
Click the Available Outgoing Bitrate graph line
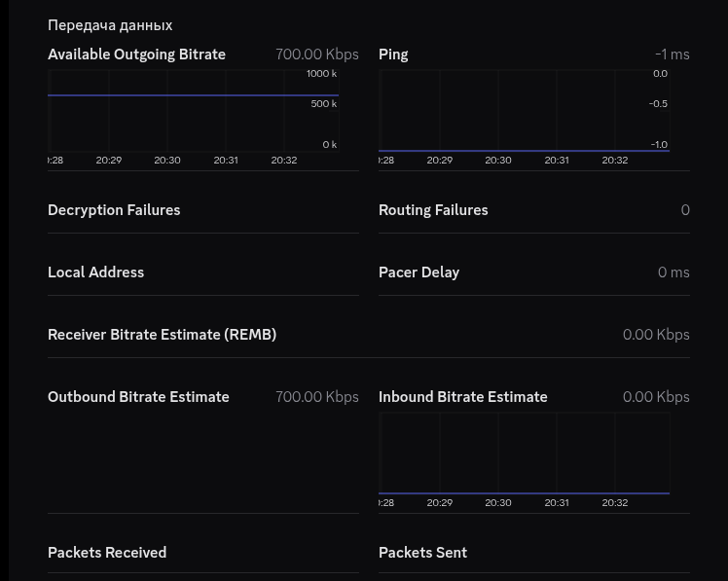point(193,95)
